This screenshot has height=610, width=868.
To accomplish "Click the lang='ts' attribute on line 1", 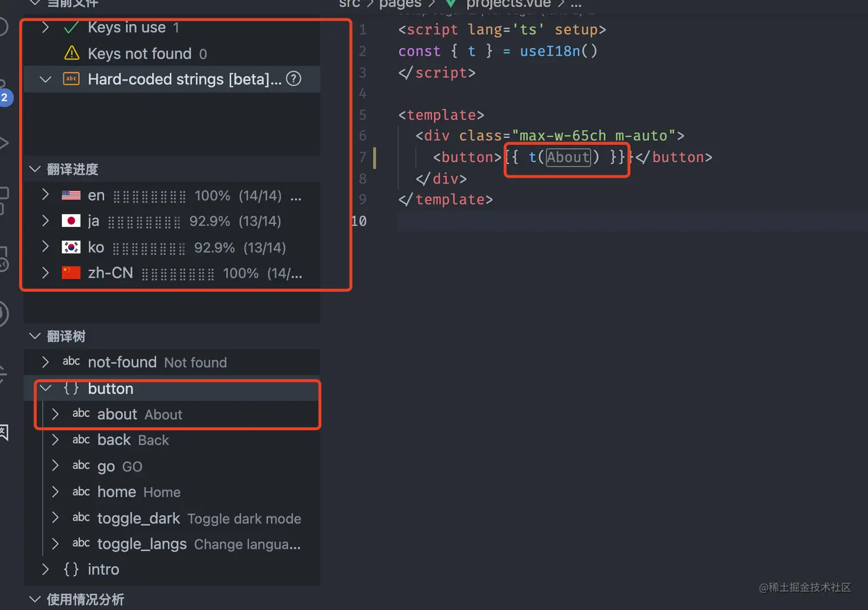I will pyautogui.click(x=506, y=29).
